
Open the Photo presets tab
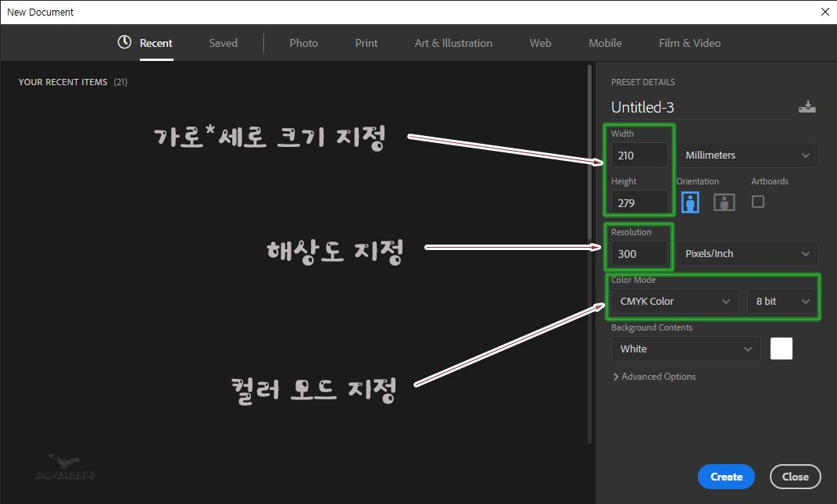pos(304,43)
